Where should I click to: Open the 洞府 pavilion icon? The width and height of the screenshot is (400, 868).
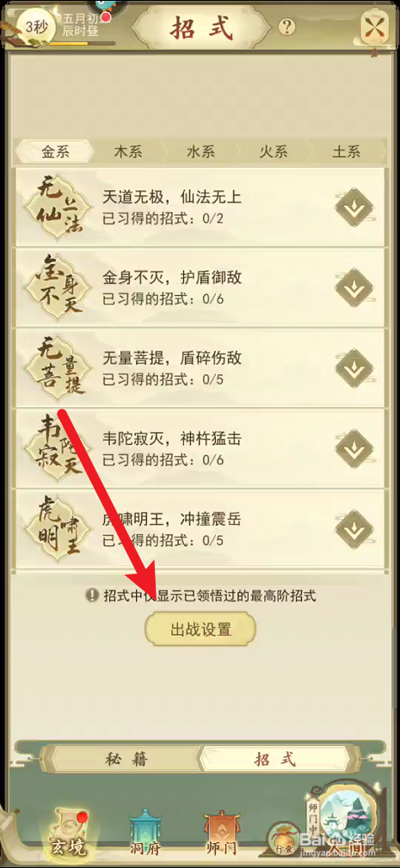click(x=145, y=834)
